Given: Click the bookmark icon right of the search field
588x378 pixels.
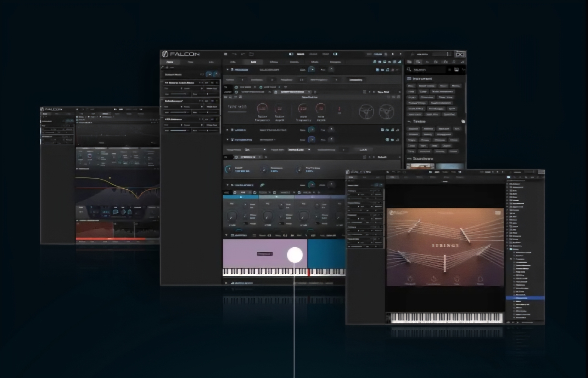Looking at the screenshot, I should 456,69.
